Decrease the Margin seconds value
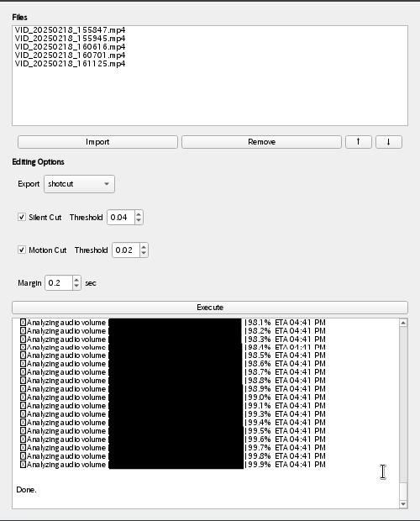Image resolution: width=420 pixels, height=521 pixels. [76, 287]
